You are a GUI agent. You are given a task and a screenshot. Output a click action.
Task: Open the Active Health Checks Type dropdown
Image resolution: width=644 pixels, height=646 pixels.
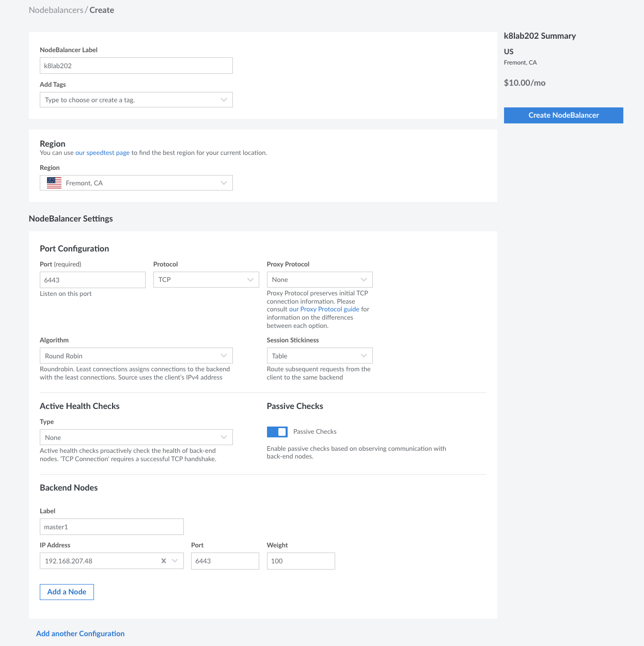pyautogui.click(x=136, y=437)
